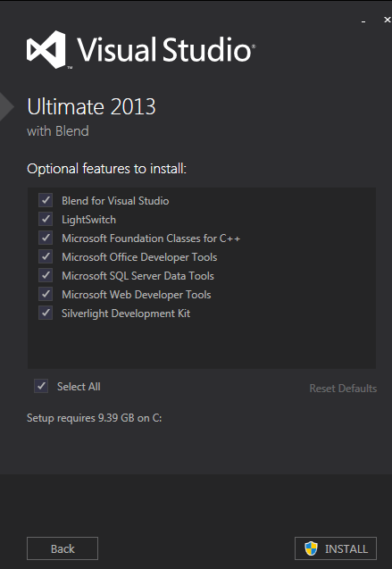Toggle Microsoft Web Developer Tools checkbox
Viewport: 392px width, 569px height.
click(46, 294)
